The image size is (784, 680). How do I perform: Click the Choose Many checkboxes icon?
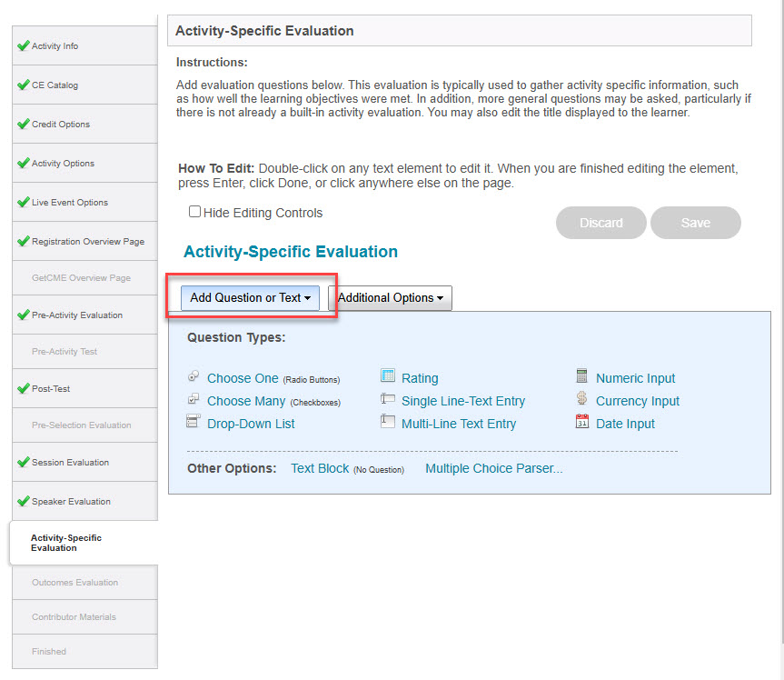(194, 399)
